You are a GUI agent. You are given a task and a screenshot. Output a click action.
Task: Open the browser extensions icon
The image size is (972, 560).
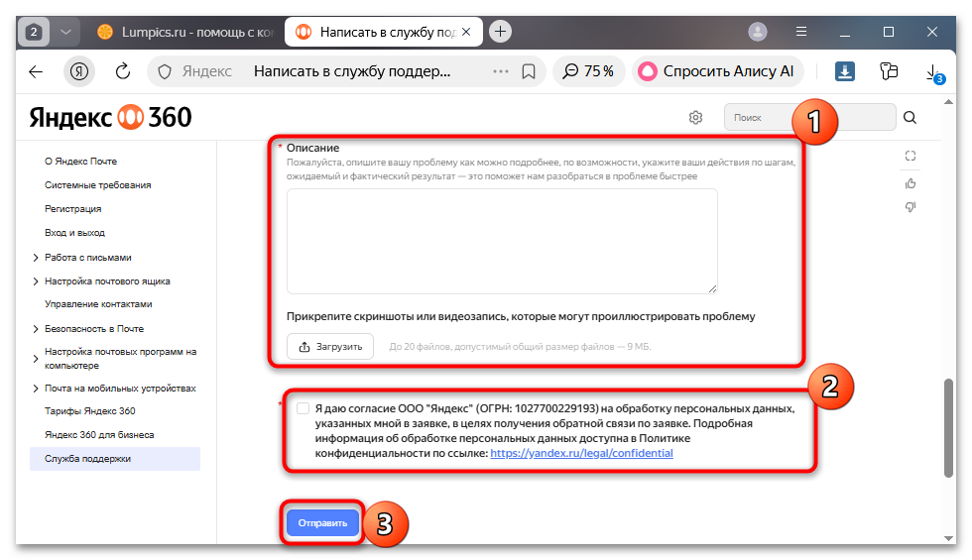[889, 71]
